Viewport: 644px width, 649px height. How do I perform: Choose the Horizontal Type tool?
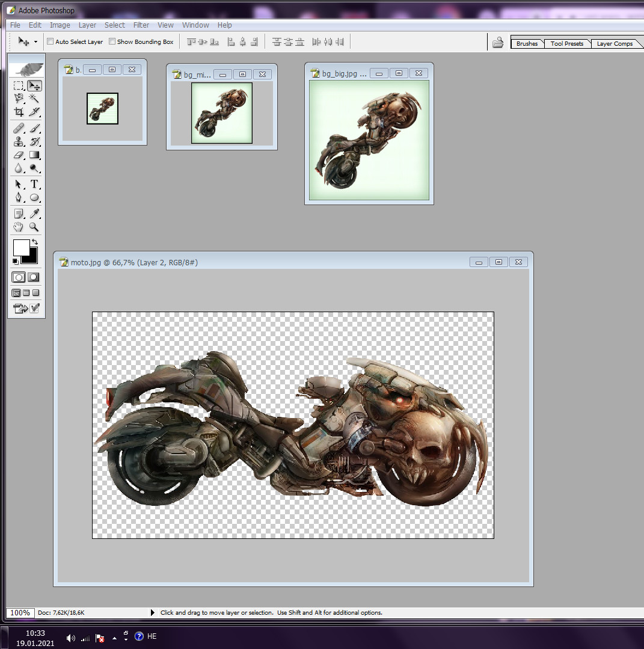(x=34, y=184)
